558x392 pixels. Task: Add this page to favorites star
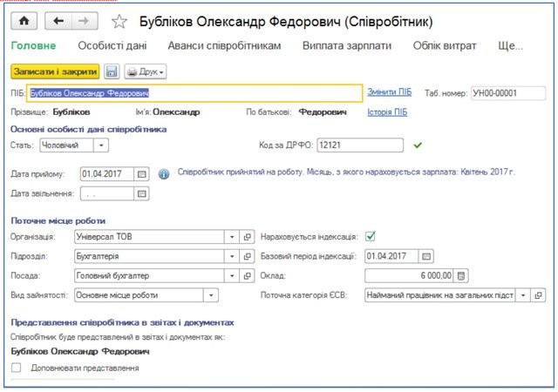point(120,20)
